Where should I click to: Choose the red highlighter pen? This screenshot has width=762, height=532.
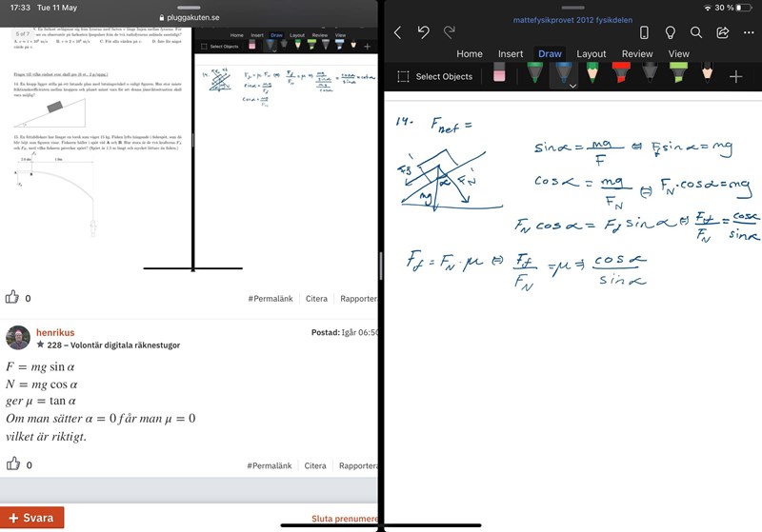pos(620,74)
